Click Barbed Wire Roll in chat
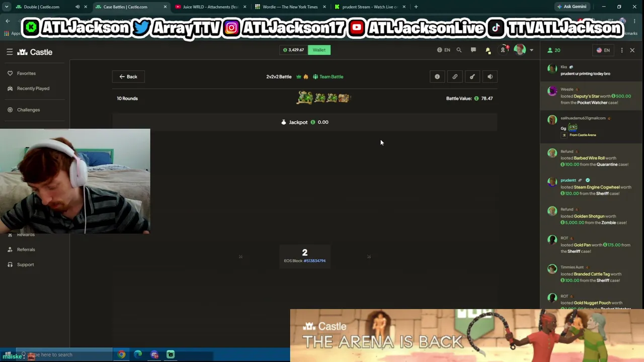Screen dimensions: 644x362 [x=589, y=158]
